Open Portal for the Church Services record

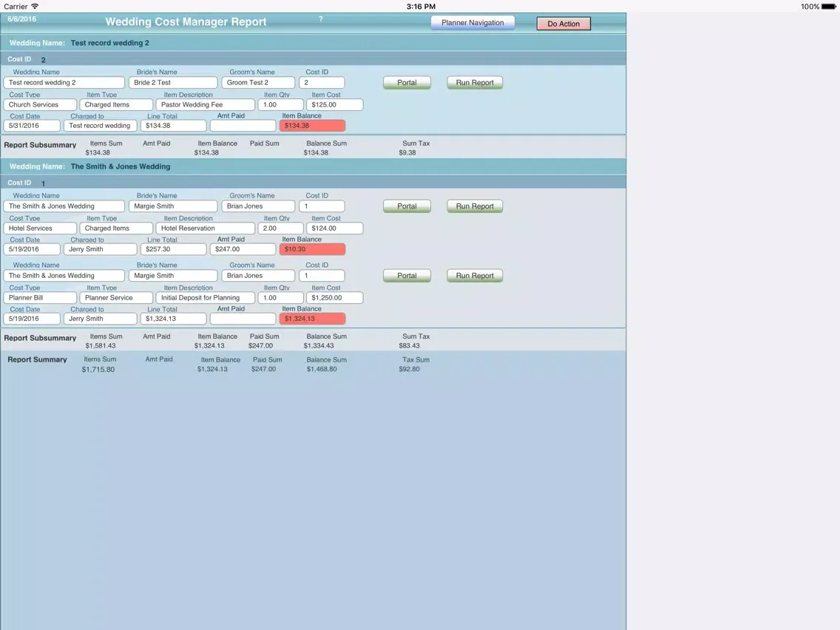(x=407, y=83)
